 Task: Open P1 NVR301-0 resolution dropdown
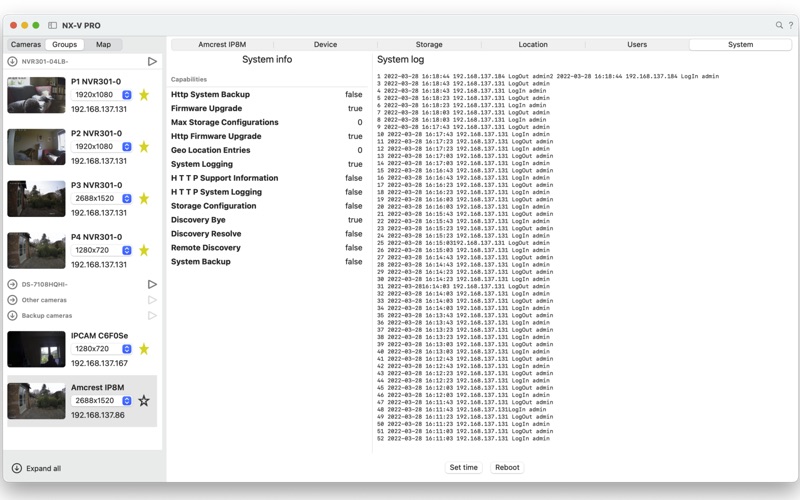tap(127, 95)
